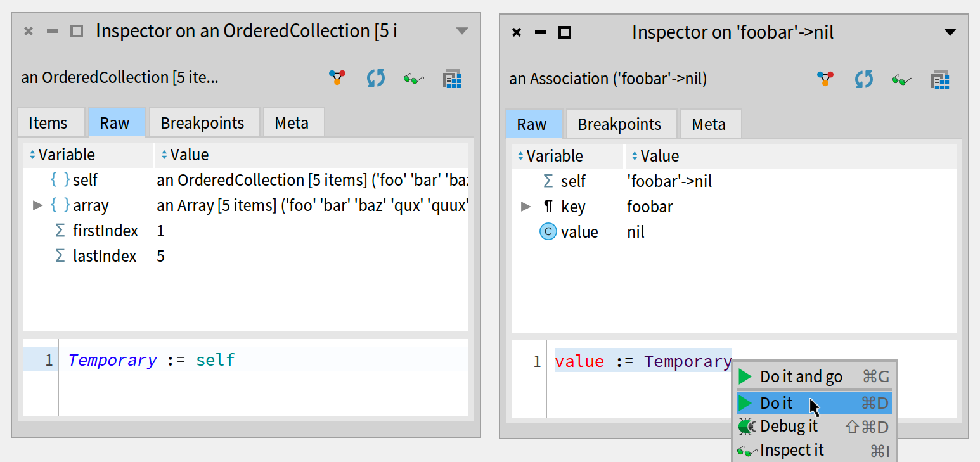Viewport: 980px width, 462px height.
Task: Click the green play icon beside Do it
Action: [745, 402]
